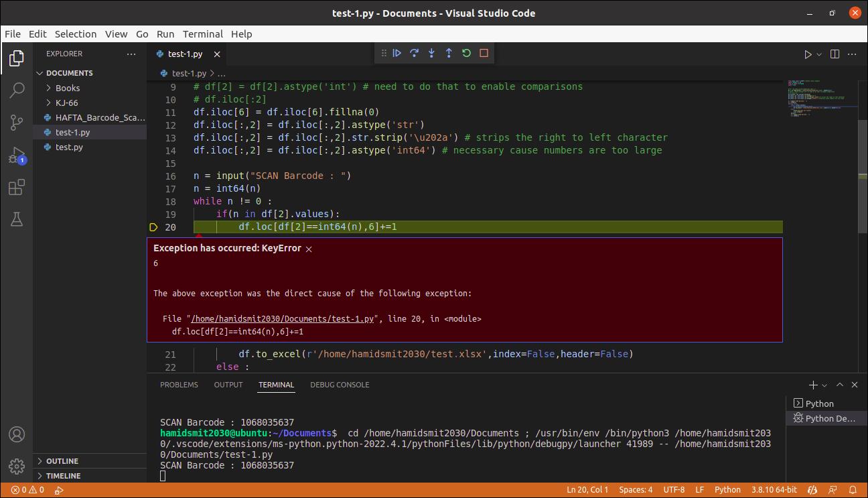
Task: Open the Extensions view
Action: pos(17,188)
